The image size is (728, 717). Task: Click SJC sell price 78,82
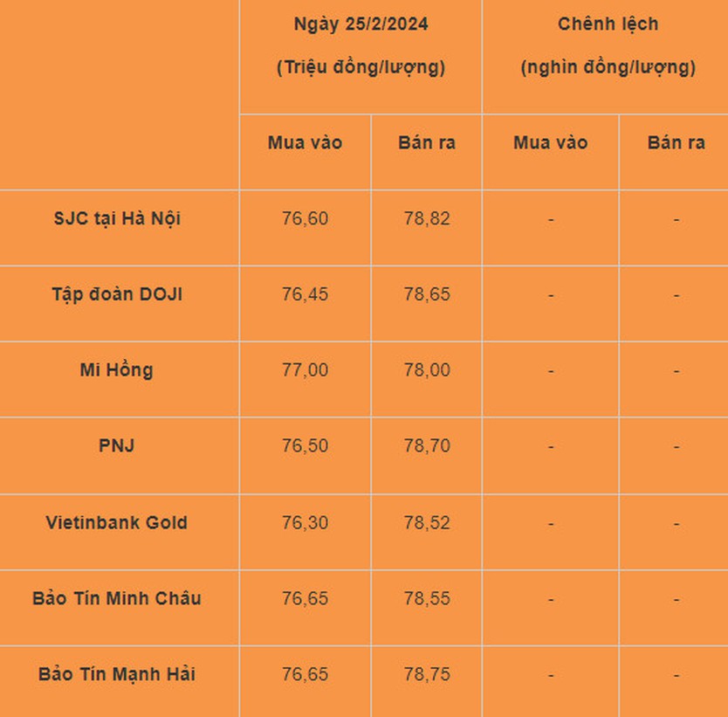tap(427, 218)
